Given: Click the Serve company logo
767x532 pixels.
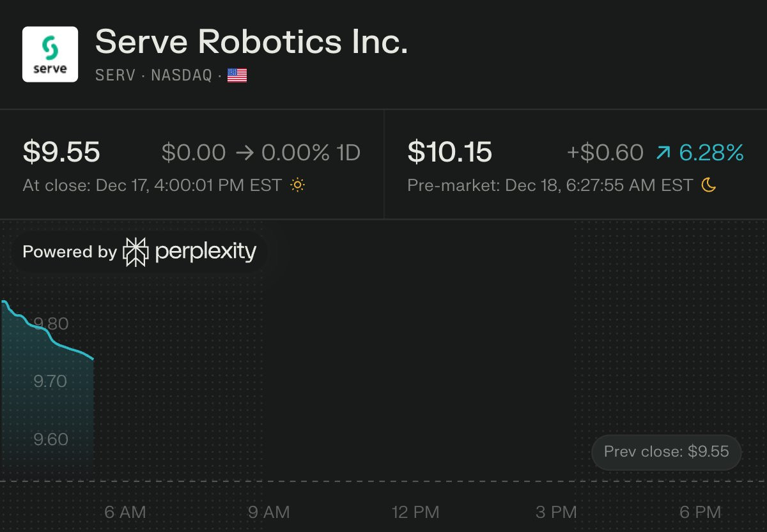Looking at the screenshot, I should (x=50, y=54).
